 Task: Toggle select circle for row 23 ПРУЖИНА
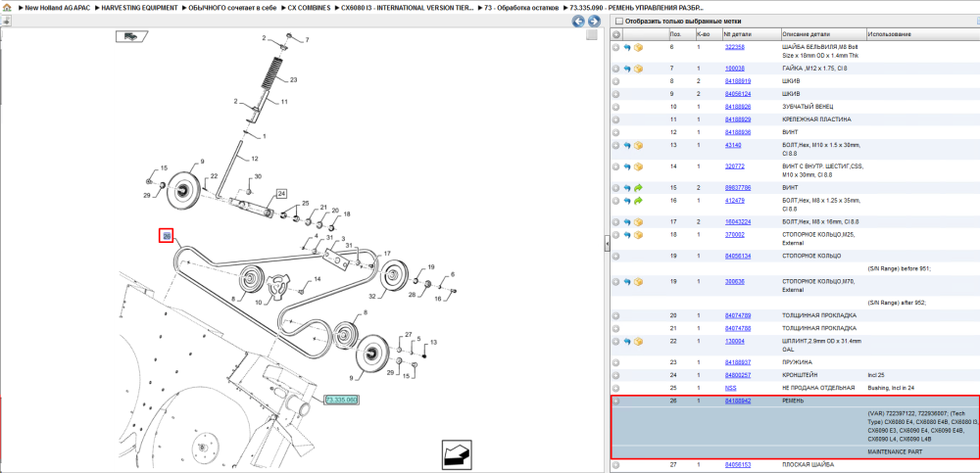(x=615, y=362)
